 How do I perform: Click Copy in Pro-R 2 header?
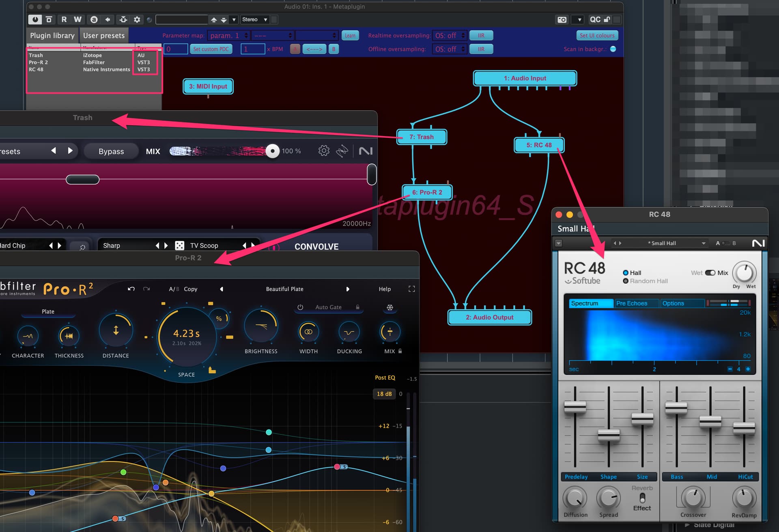click(x=190, y=289)
